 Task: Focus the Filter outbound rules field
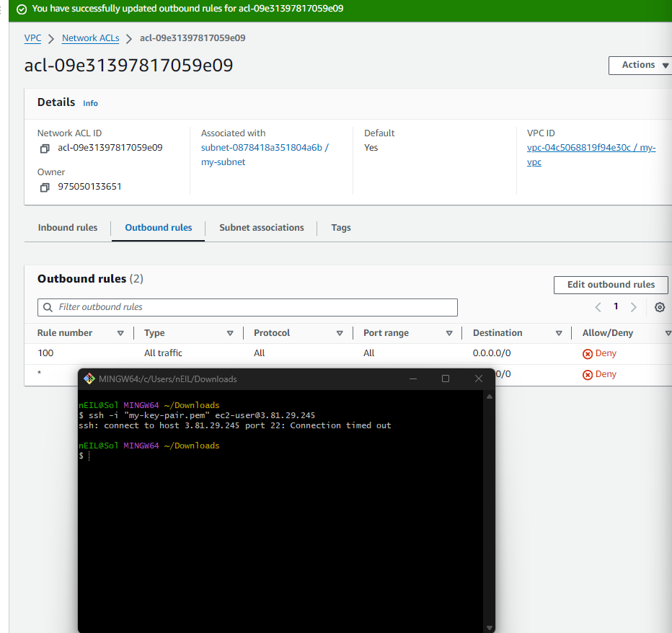(247, 307)
